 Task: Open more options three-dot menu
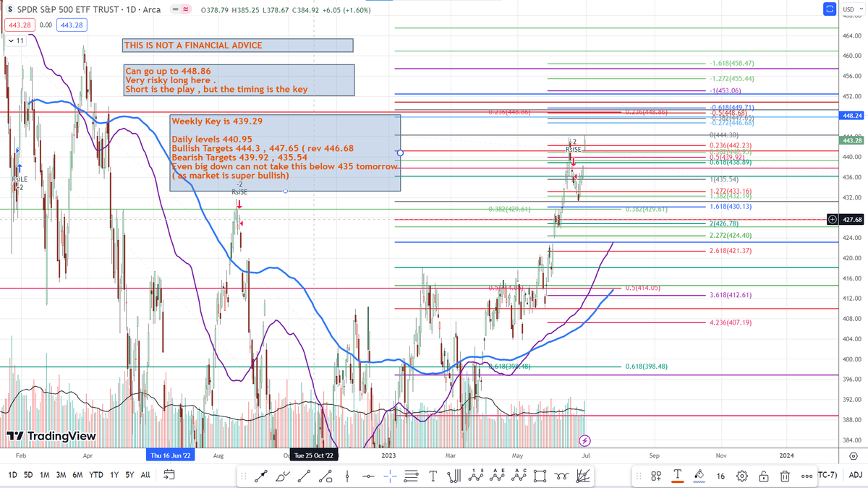click(807, 476)
